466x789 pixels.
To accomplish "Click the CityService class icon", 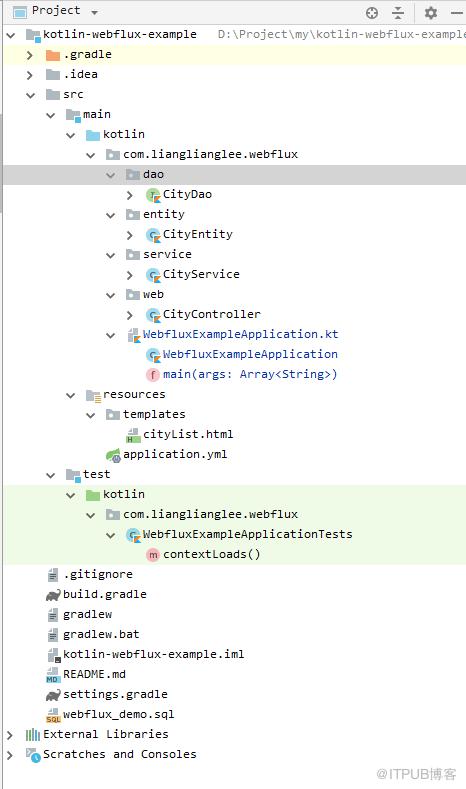I will (153, 275).
